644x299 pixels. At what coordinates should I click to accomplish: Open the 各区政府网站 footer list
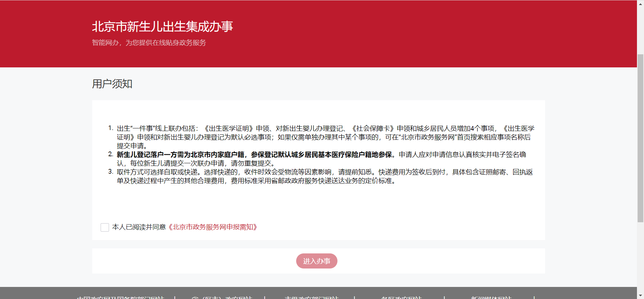coord(401,297)
